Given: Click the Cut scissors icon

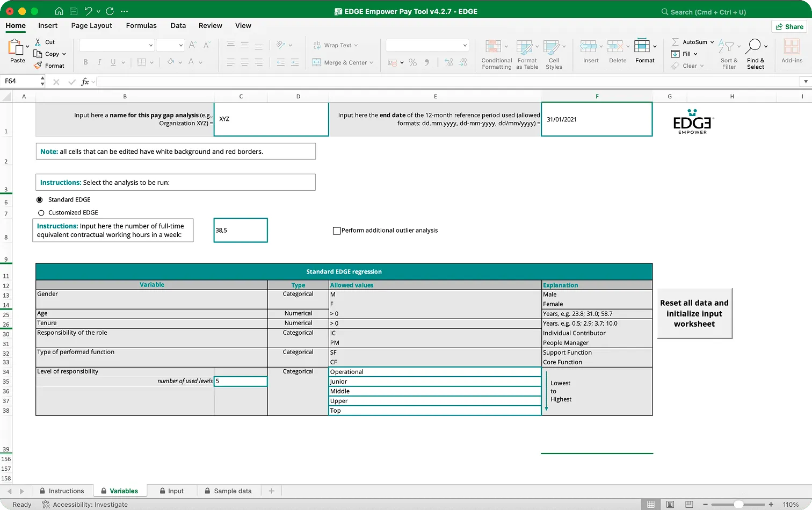Looking at the screenshot, I should tap(38, 42).
